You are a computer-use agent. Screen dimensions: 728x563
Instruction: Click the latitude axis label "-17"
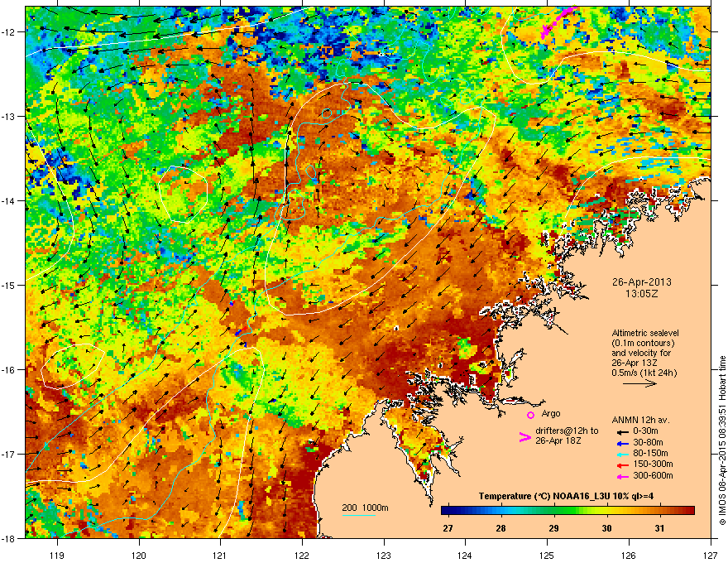point(8,454)
